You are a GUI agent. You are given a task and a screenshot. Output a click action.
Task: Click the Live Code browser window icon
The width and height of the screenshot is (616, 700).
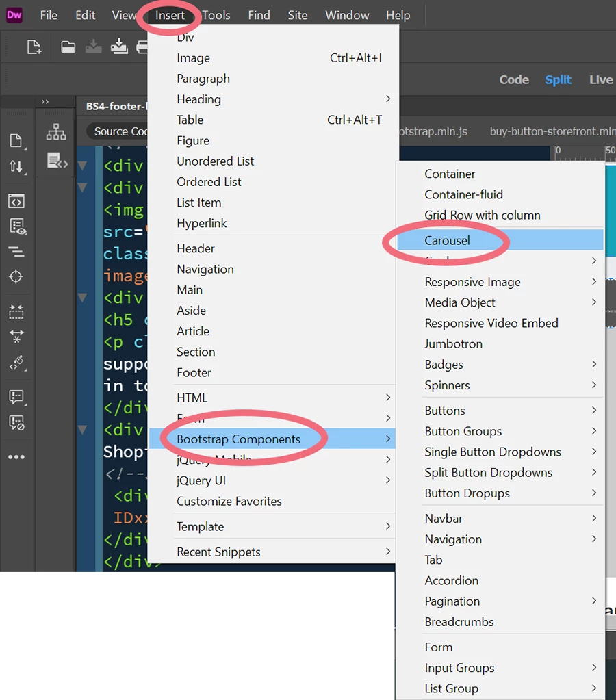click(16, 201)
